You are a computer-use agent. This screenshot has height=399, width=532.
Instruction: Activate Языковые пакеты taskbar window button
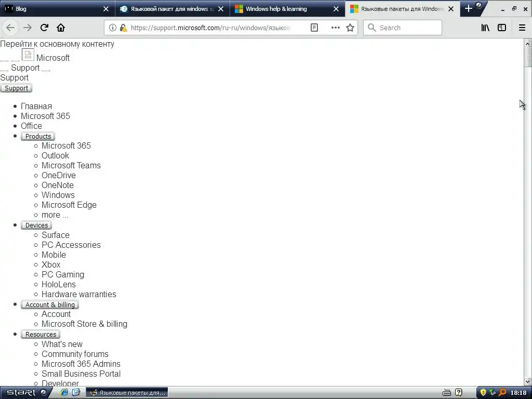point(127,393)
